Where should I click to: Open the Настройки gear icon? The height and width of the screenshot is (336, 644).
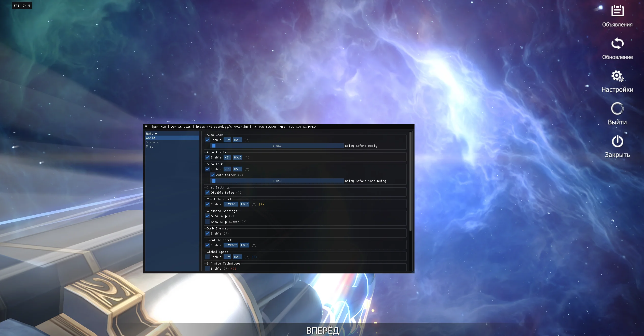(x=617, y=76)
